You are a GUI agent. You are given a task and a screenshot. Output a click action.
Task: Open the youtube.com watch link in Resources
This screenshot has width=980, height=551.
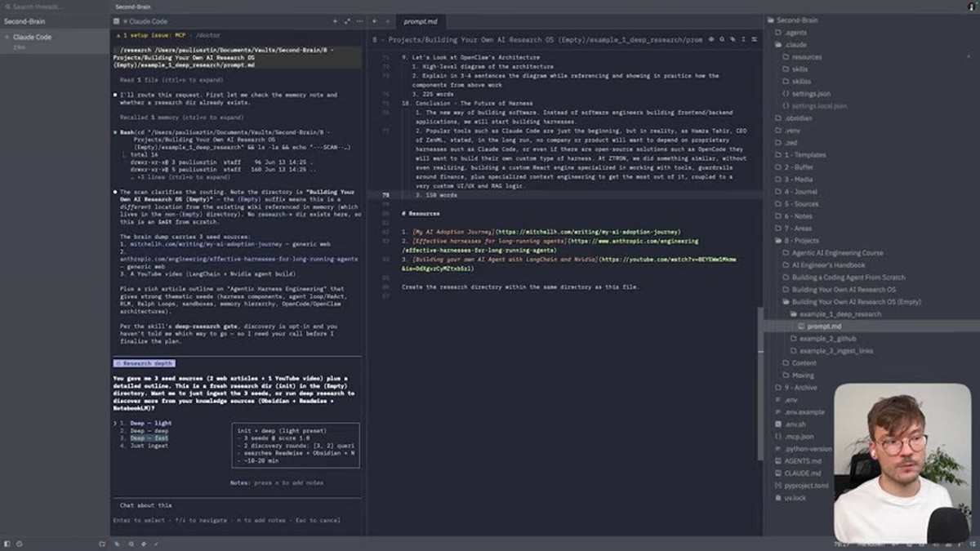click(568, 262)
